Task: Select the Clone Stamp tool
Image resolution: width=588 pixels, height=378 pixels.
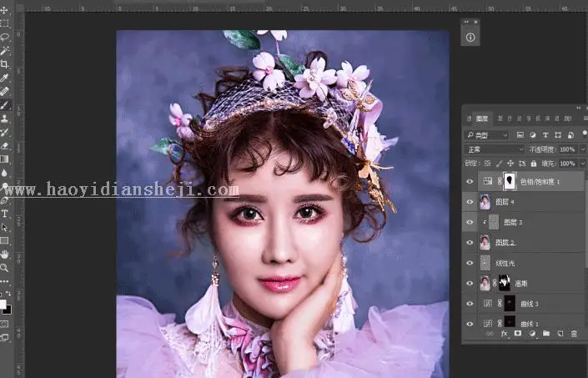Action: coord(4,118)
